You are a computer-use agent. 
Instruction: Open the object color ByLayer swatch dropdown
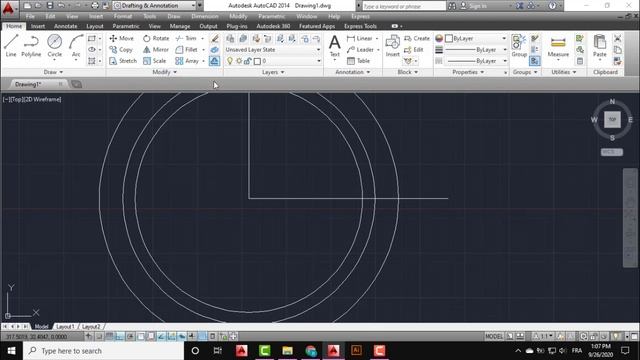coord(476,38)
